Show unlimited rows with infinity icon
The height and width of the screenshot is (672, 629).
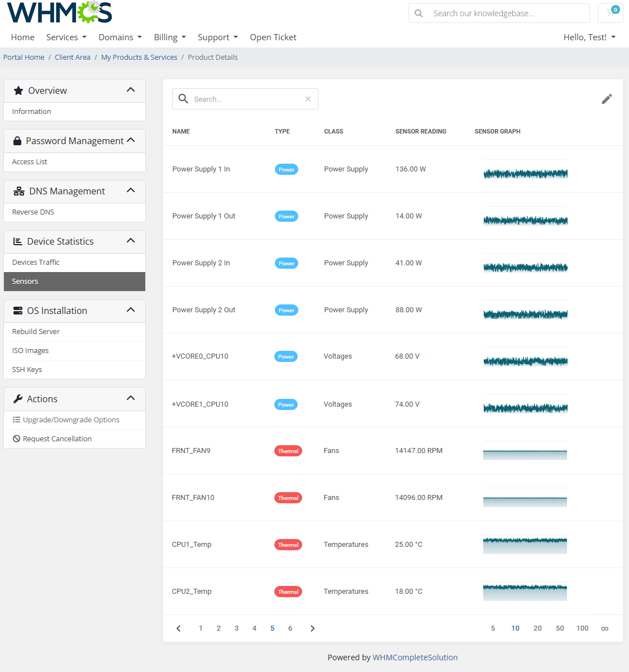point(604,628)
